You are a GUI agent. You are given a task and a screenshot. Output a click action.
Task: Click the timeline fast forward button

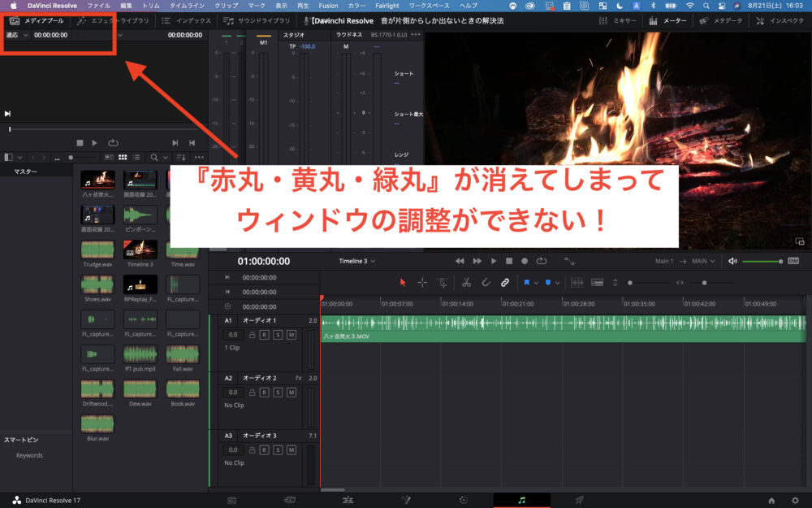point(477,261)
